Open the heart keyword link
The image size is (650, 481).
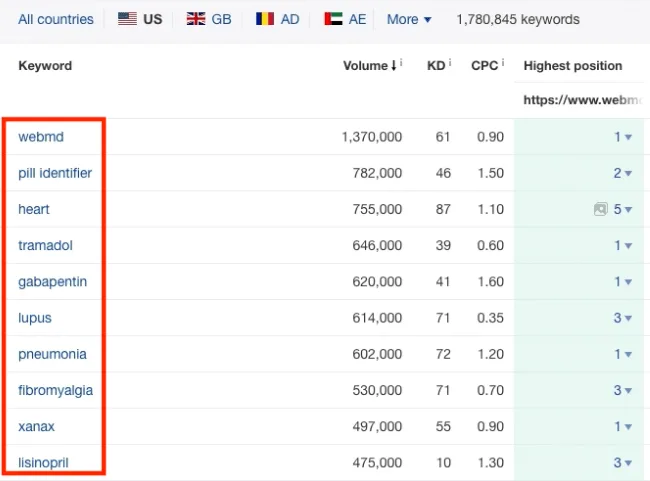click(34, 209)
